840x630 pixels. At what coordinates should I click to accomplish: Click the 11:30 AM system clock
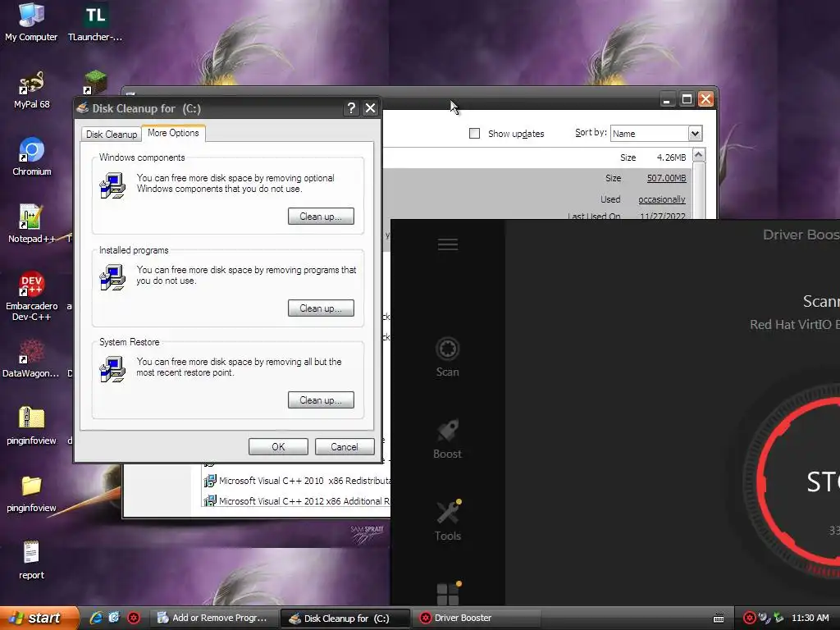(810, 618)
